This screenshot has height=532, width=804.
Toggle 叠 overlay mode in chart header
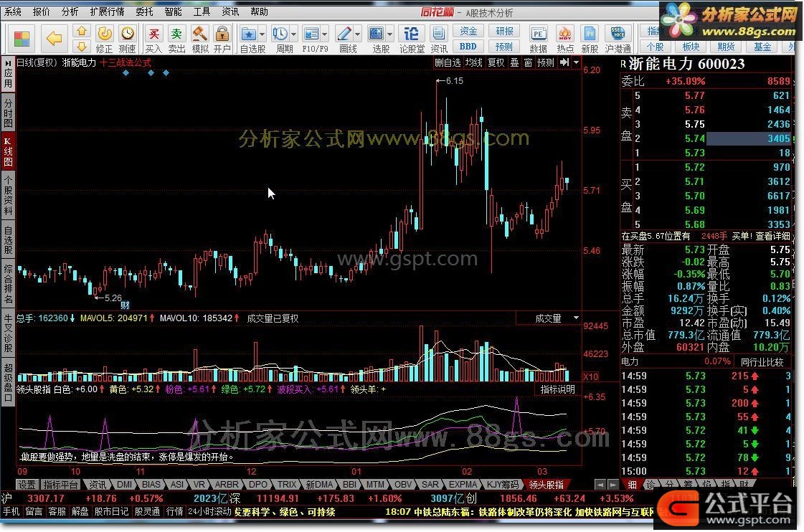[x=514, y=62]
